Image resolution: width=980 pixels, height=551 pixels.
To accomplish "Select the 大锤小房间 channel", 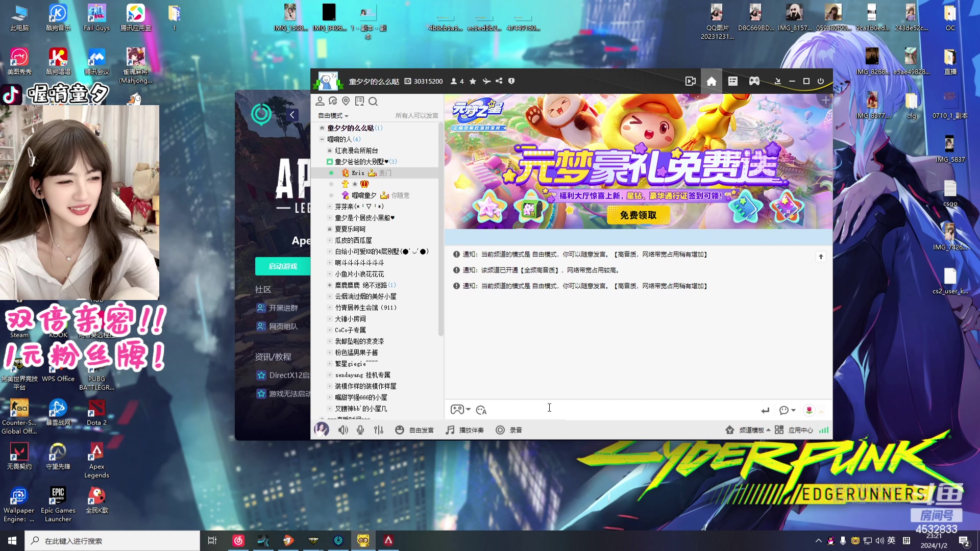I will pos(350,319).
